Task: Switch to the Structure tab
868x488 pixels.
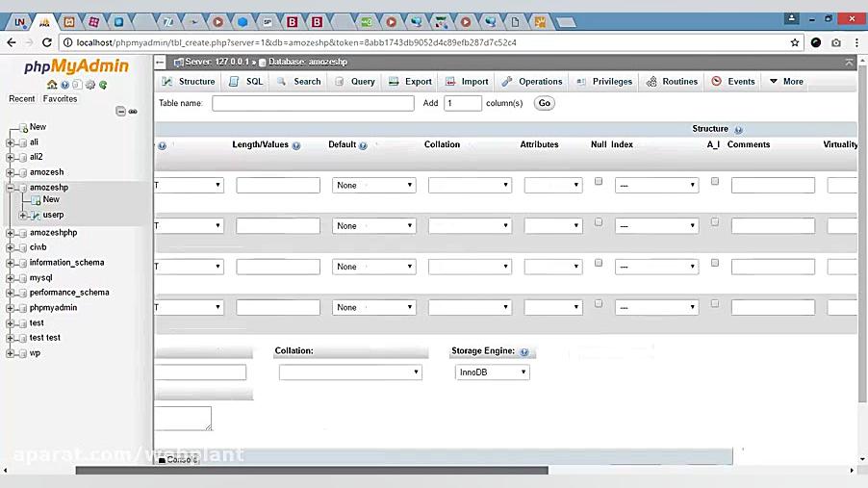Action: point(189,82)
